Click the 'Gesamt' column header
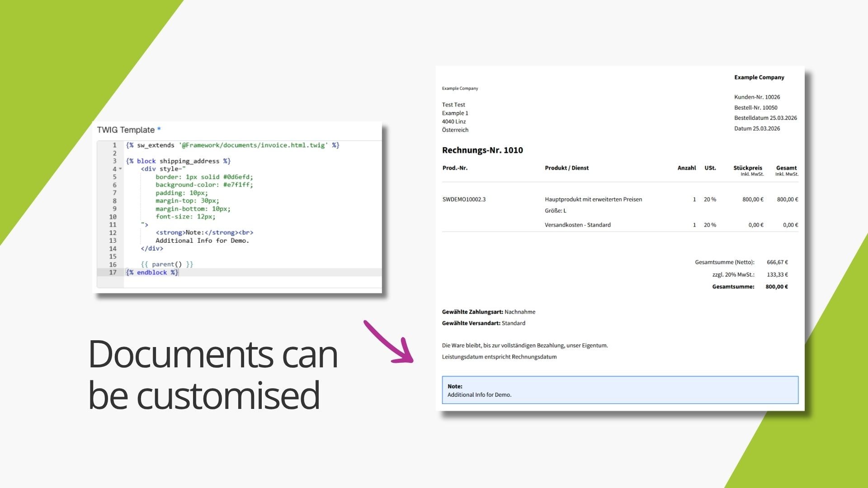This screenshot has height=488, width=868. pos(787,168)
